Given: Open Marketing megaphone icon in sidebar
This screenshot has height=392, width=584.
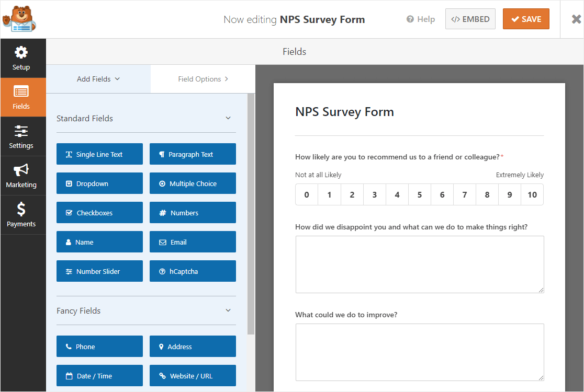Looking at the screenshot, I should 21,170.
